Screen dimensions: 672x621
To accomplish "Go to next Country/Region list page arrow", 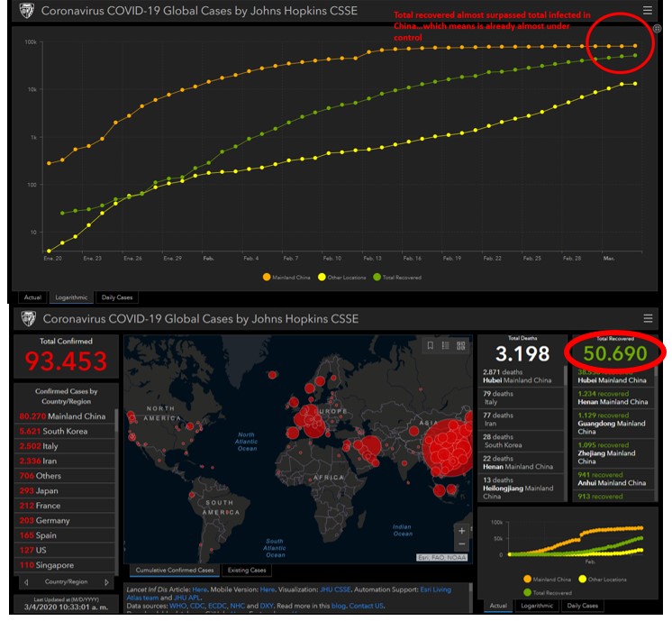I will click(106, 582).
